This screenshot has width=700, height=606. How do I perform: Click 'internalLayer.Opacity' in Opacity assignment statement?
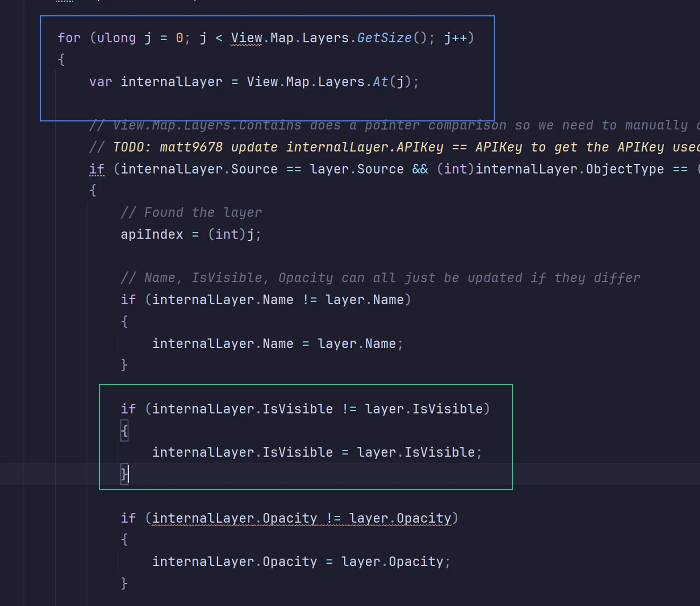234,562
